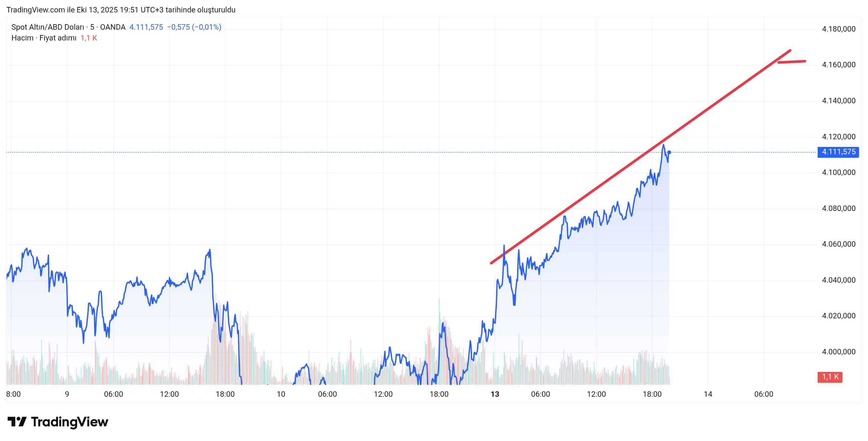This screenshot has height=441, width=868.
Task: Click the OANDA 4.111,575 price in legend
Action: pos(146,27)
